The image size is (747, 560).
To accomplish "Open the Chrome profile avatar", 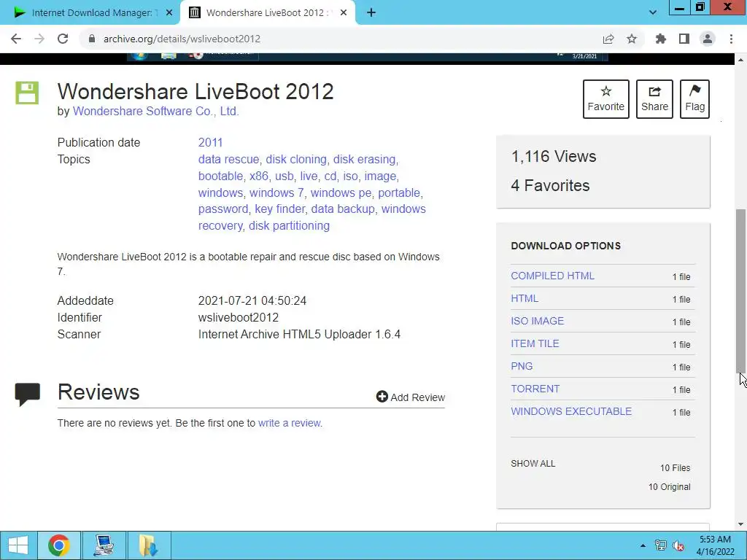I will click(x=708, y=39).
